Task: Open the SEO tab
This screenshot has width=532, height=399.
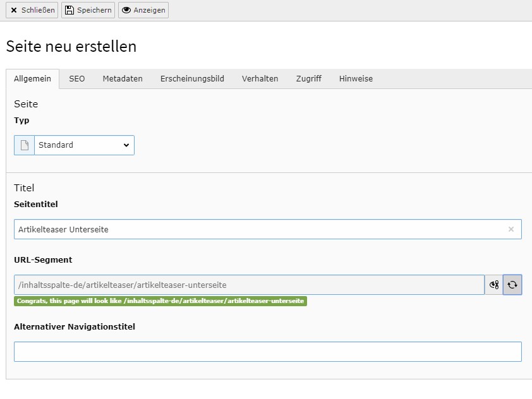Action: (x=76, y=79)
